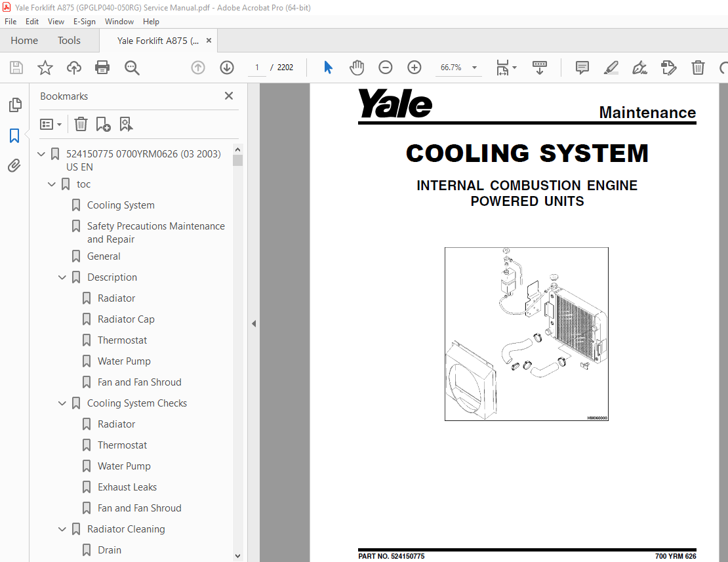Open Fan and Fan Shroud under Description
Screen dimensions: 728x562
click(x=139, y=382)
